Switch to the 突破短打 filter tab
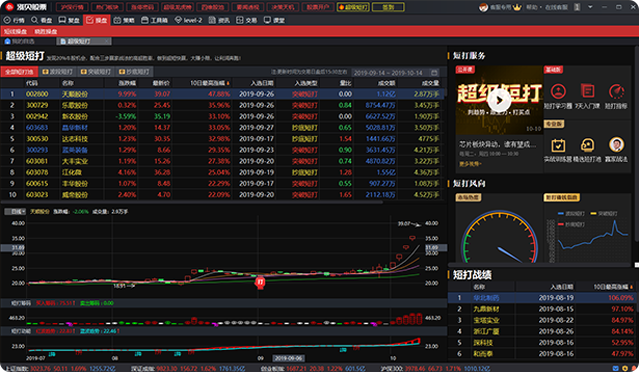Screen dimensions: 639x372 click(x=96, y=72)
